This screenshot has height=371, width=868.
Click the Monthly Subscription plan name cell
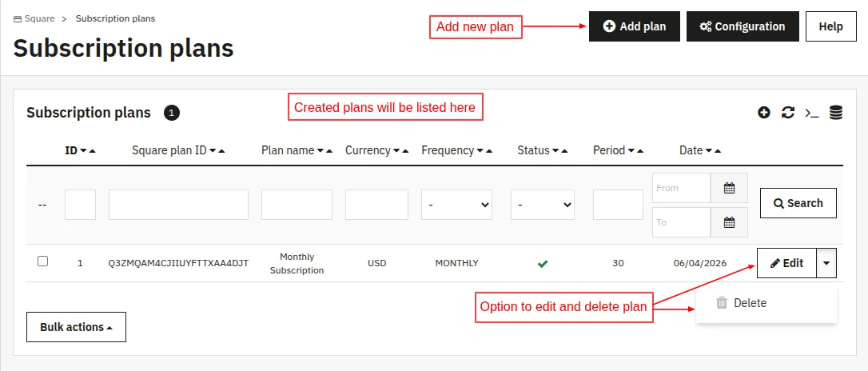pos(297,264)
